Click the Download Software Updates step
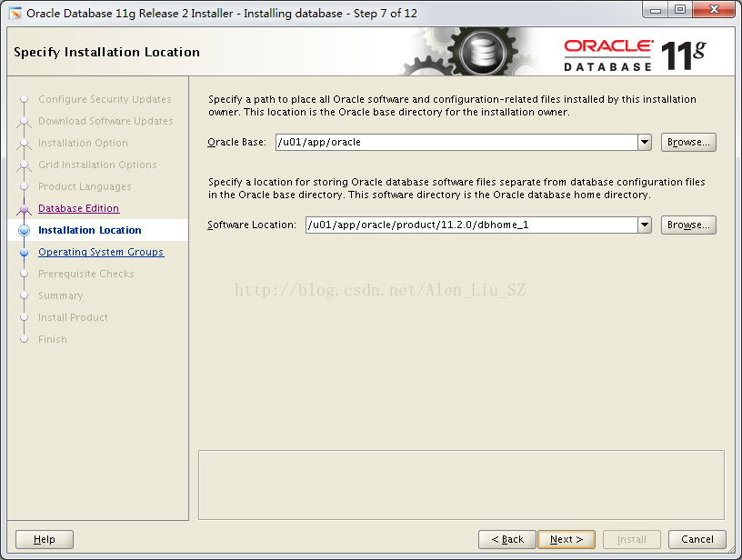Image resolution: width=742 pixels, height=560 pixels. pyautogui.click(x=105, y=121)
